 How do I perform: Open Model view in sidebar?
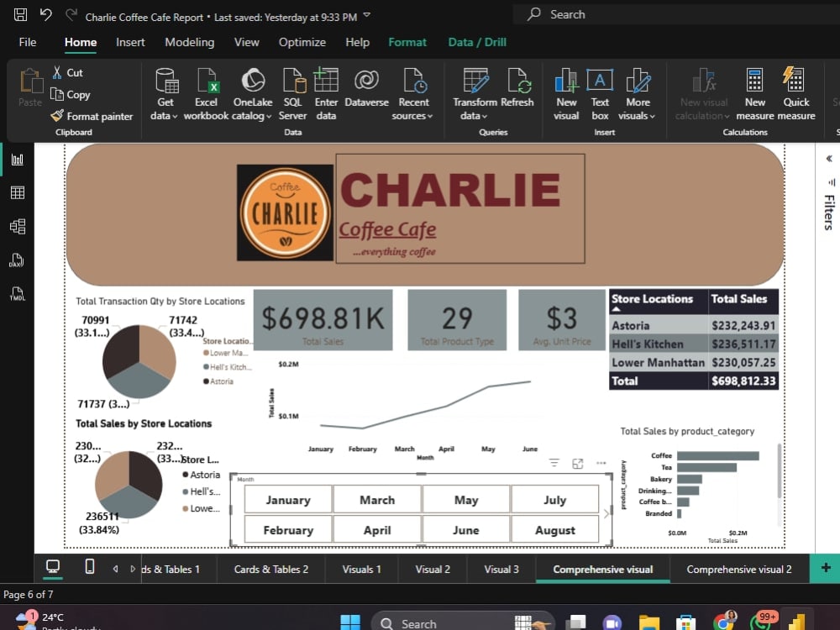[17, 227]
